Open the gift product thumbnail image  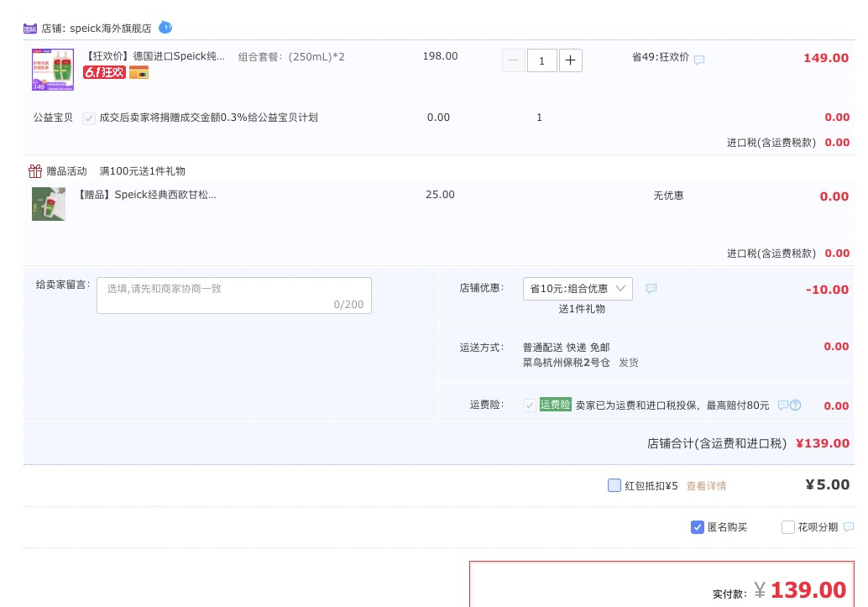(x=49, y=204)
